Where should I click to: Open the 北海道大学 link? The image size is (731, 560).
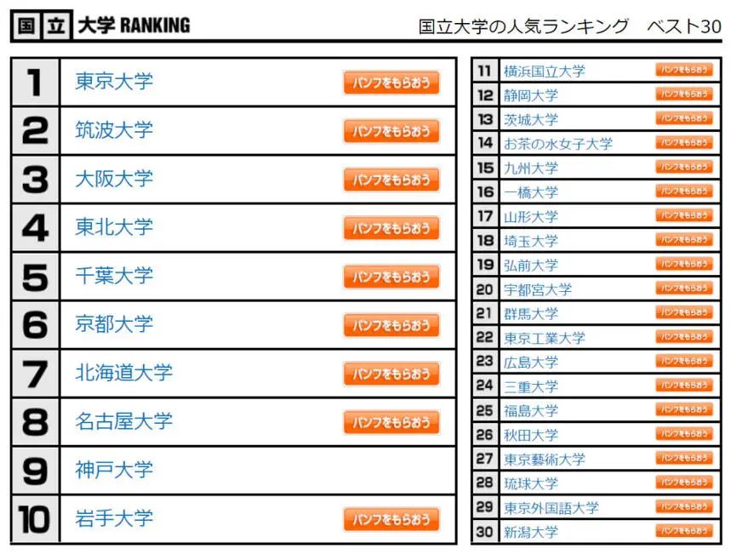tap(124, 373)
